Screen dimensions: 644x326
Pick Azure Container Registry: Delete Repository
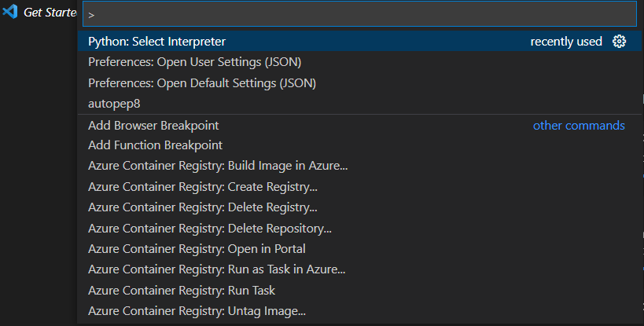[210, 229]
